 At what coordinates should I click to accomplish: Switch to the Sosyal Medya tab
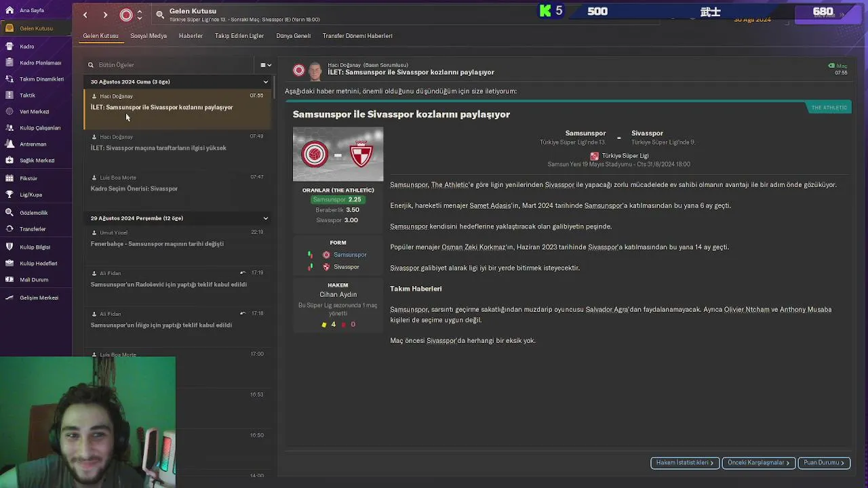coord(149,36)
